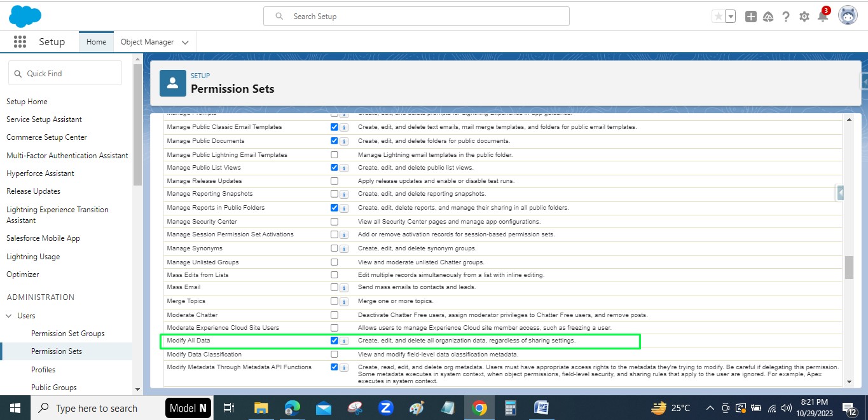Expand the right-edge panel handle mid-page
Screen dimensions: 868x420
point(841,192)
